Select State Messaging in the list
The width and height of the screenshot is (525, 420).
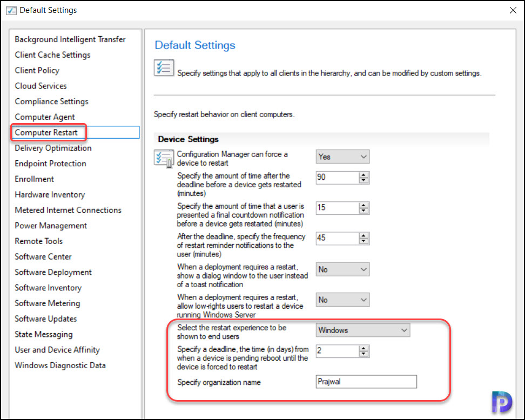pos(44,334)
